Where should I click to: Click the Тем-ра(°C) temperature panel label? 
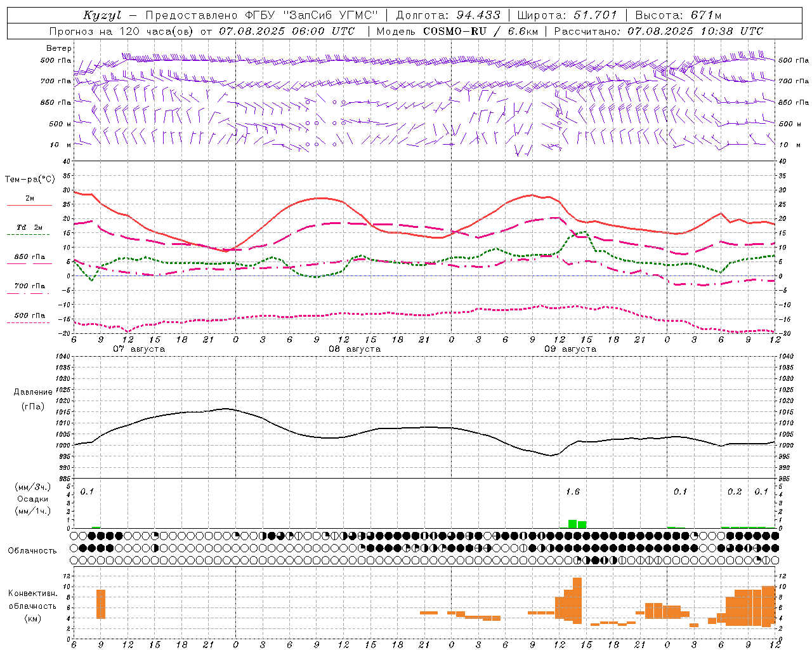tap(30, 180)
